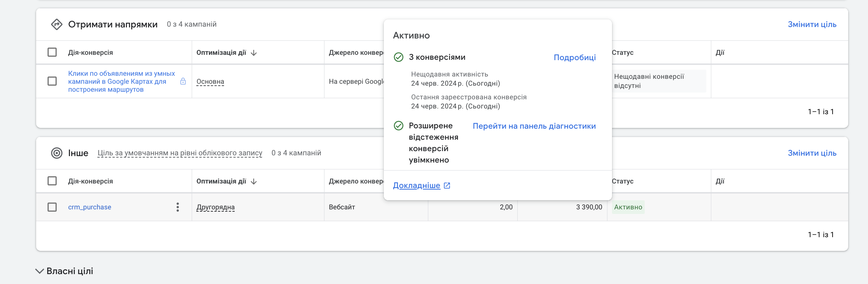
Task: Click the Нещодавня активність date in popup
Action: 456,83
